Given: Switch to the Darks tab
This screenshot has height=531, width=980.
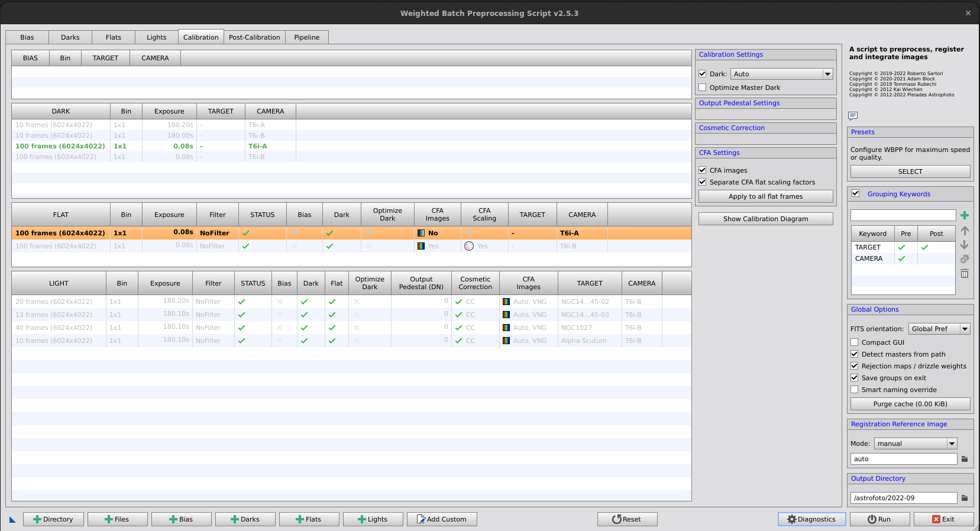Looking at the screenshot, I should [70, 37].
